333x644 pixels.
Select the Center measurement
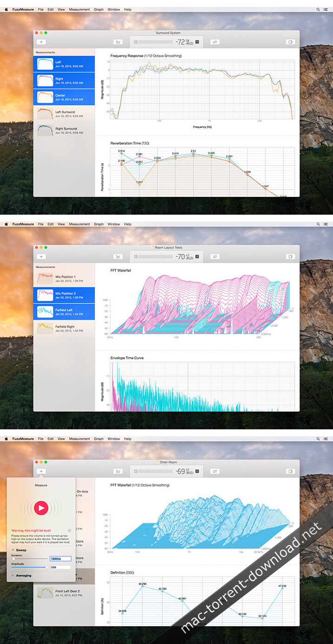(64, 98)
